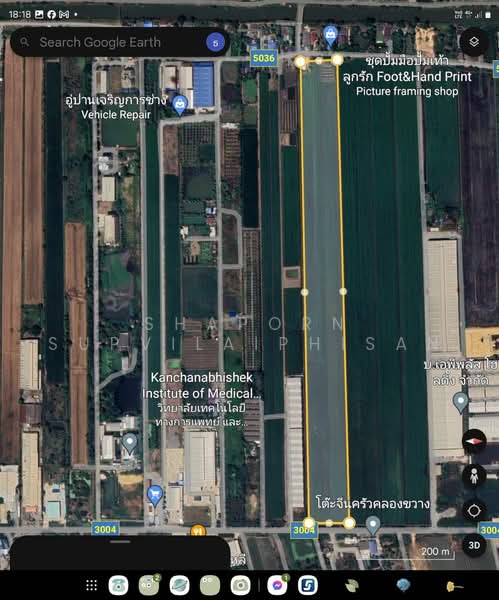Open the dock app with the 2 badge
Image resolution: width=499 pixels, height=600 pixels.
tap(149, 585)
